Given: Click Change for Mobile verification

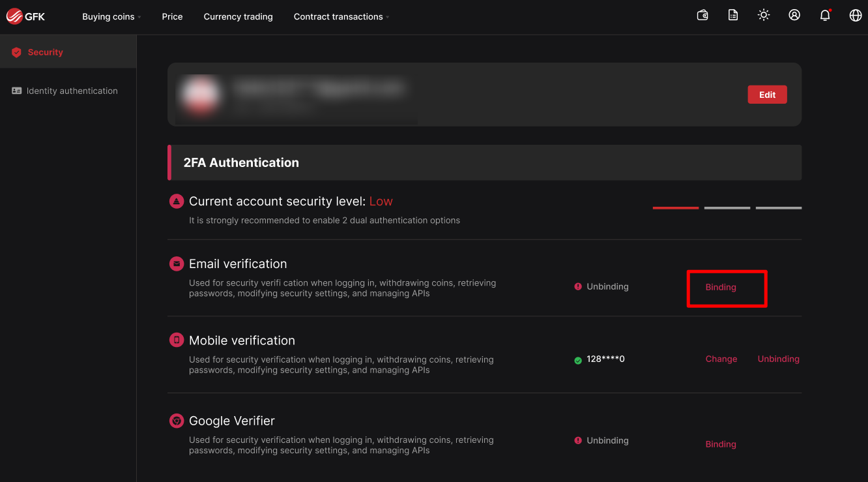Looking at the screenshot, I should tap(721, 359).
